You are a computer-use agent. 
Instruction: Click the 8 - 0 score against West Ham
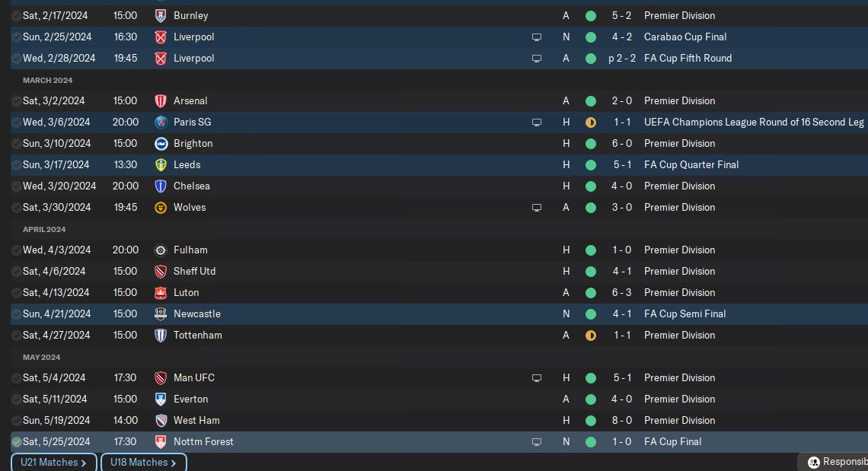[x=621, y=420]
